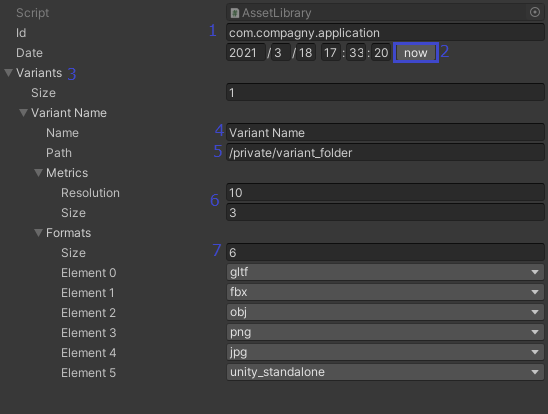
Task: Collapse the Variants foldout triangle
Action: click(9, 73)
